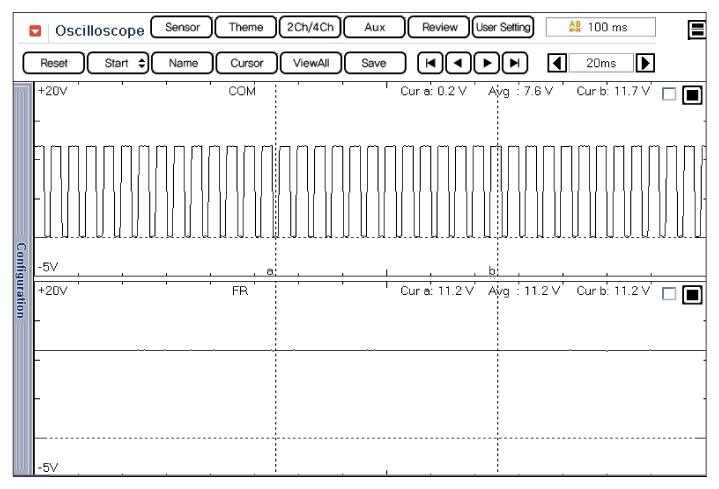Image resolution: width=719 pixels, height=489 pixels.
Task: Click the Save button
Action: click(374, 62)
